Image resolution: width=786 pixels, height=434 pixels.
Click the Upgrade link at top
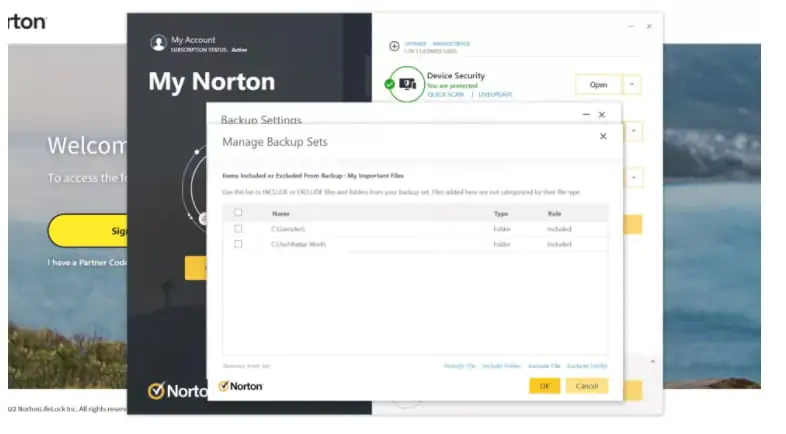[415, 44]
